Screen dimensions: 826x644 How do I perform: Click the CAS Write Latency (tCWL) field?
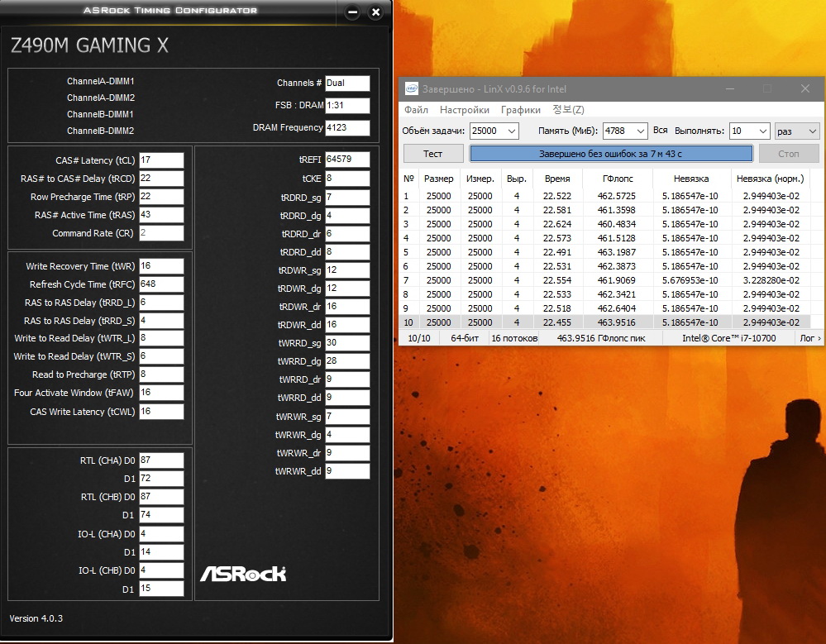tap(161, 411)
